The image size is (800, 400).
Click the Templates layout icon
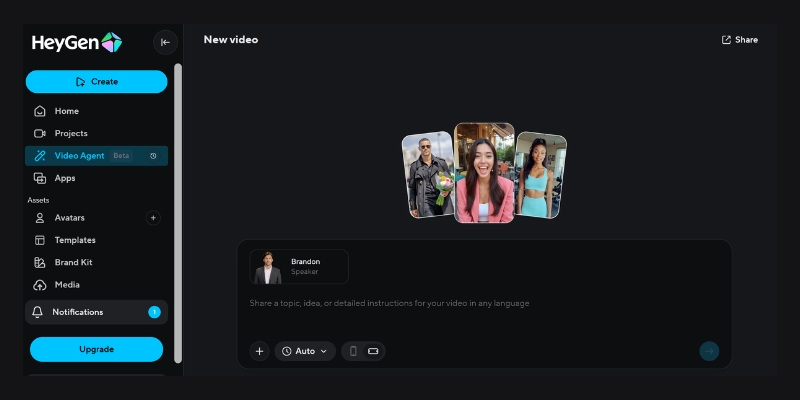coord(40,240)
